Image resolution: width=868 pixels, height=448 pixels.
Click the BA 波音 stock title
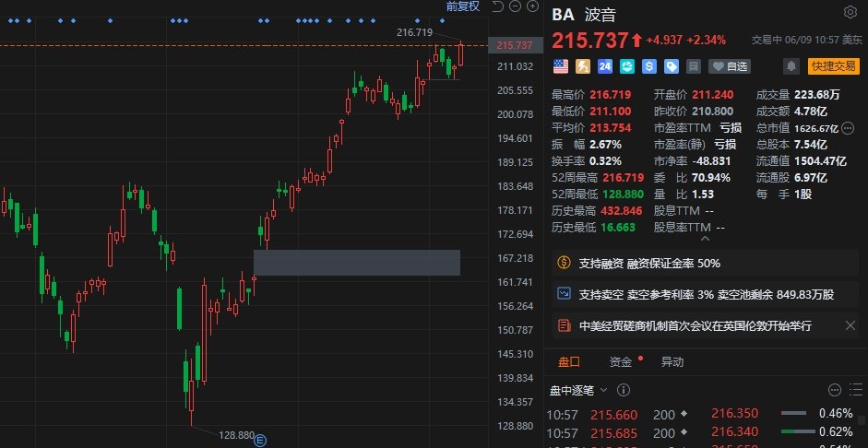pos(584,14)
